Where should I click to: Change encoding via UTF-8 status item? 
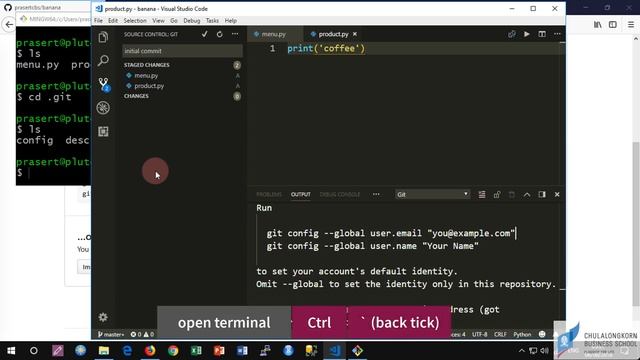pyautogui.click(x=480, y=334)
